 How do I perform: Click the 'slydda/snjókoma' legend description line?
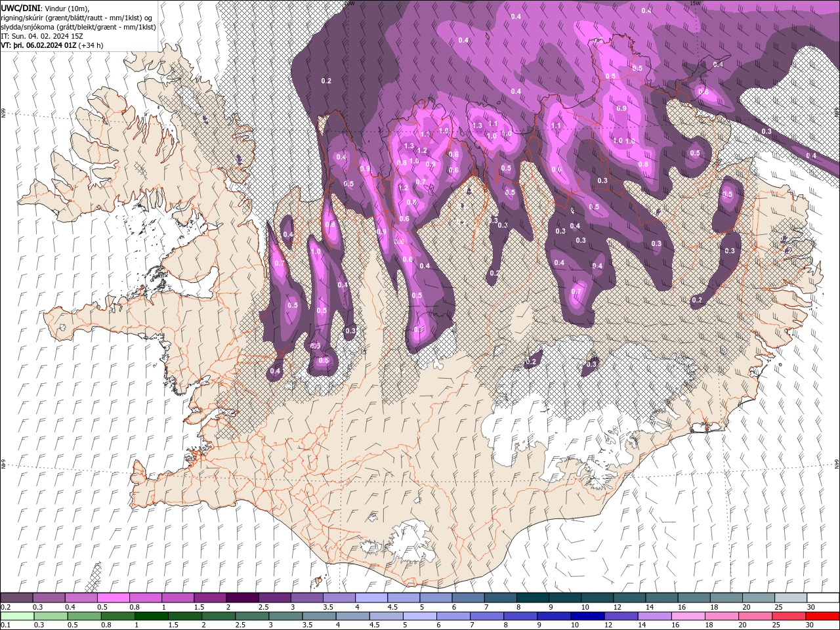point(78,27)
